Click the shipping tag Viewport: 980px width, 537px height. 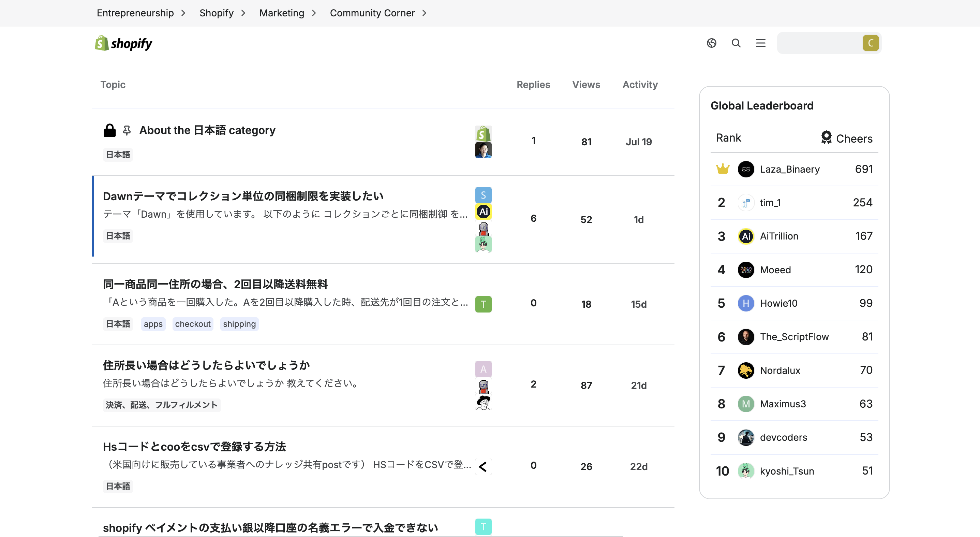pos(239,324)
